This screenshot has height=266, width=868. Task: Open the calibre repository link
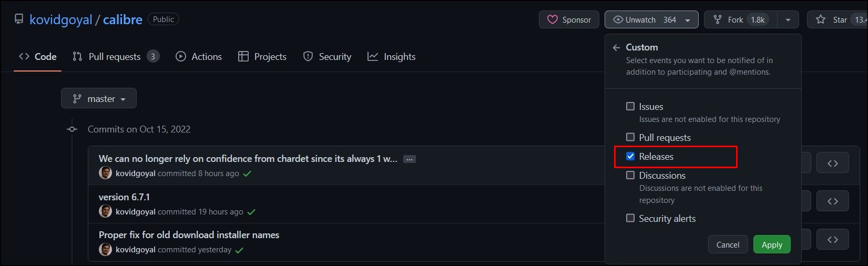pyautogui.click(x=122, y=19)
